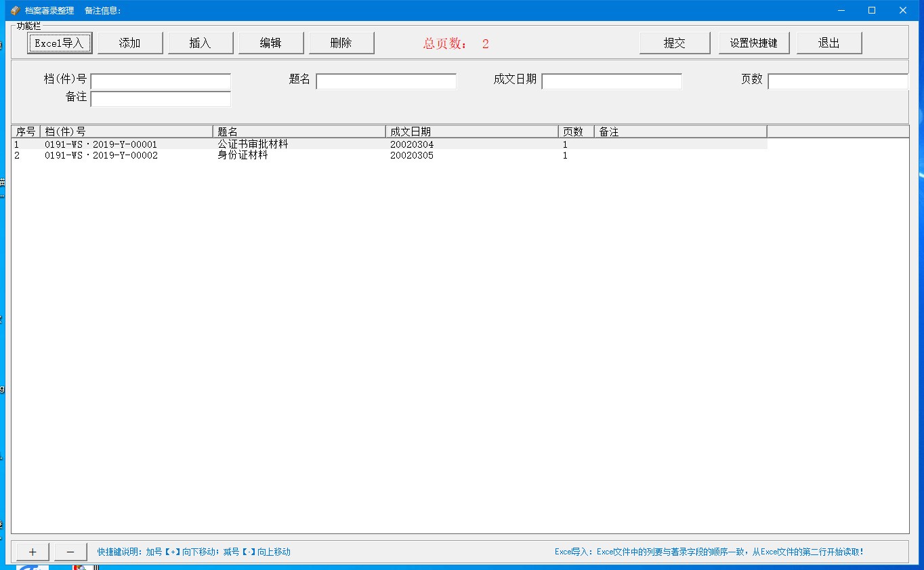Click the 添加 button
This screenshot has width=924, height=570.
coord(130,43)
